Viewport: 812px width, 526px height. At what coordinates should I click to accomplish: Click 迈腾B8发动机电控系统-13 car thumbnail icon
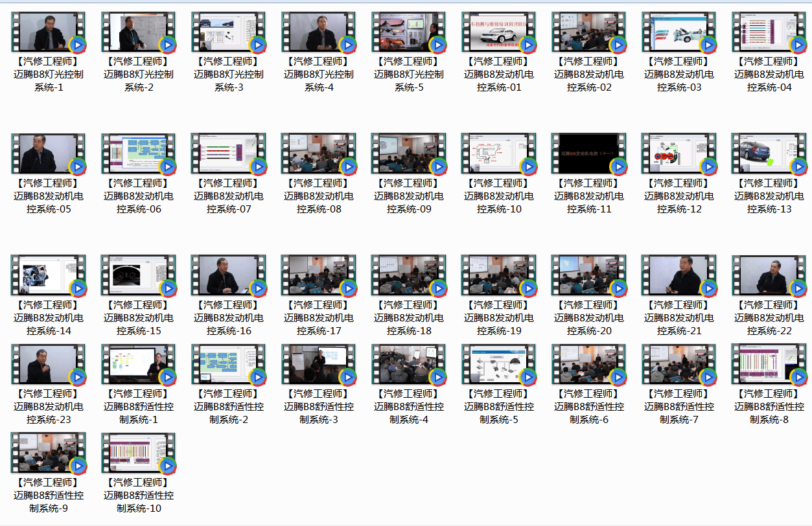pyautogui.click(x=769, y=154)
